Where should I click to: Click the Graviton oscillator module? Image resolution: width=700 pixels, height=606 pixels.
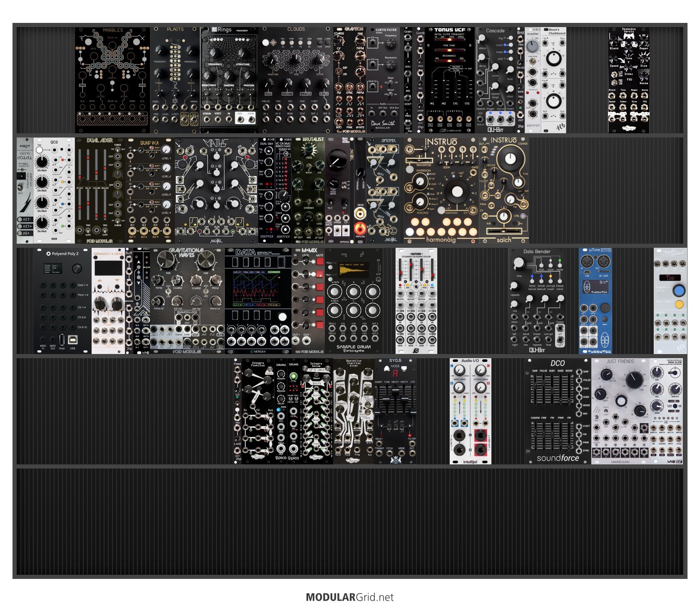coord(350,80)
